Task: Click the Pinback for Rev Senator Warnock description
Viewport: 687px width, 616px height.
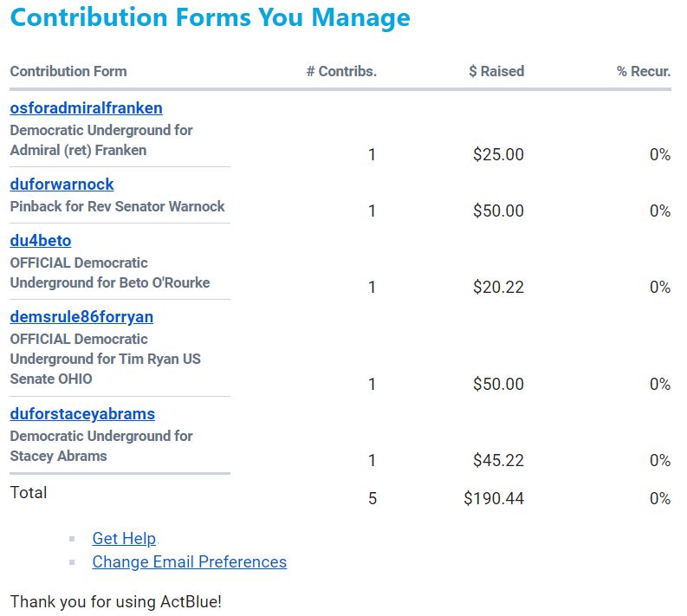Action: click(x=117, y=207)
